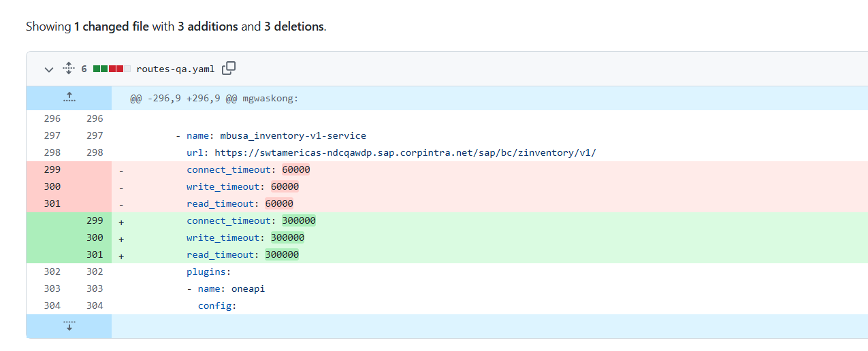Select old line number 297

tap(52, 135)
